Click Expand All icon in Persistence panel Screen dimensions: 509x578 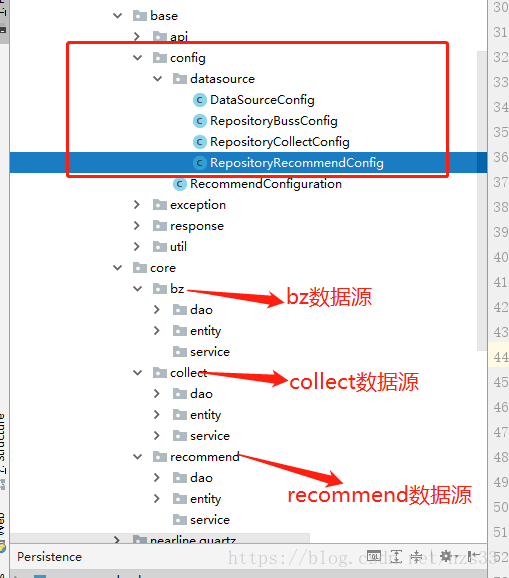[x=396, y=556]
